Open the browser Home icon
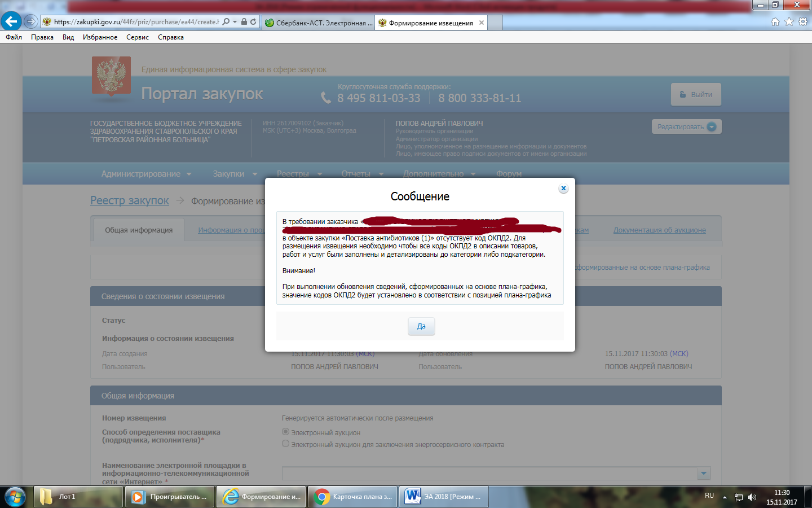 coord(775,22)
